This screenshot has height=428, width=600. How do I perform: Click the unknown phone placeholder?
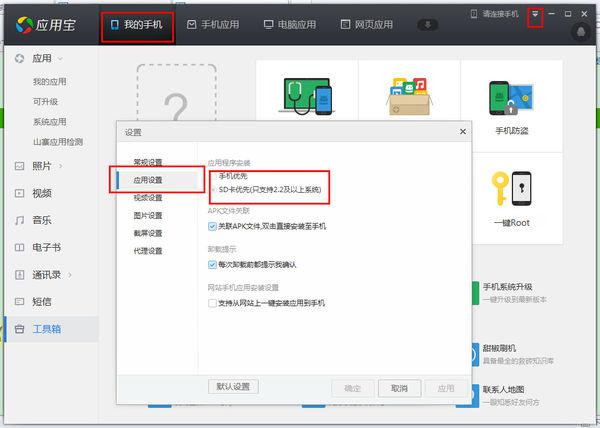(x=176, y=94)
